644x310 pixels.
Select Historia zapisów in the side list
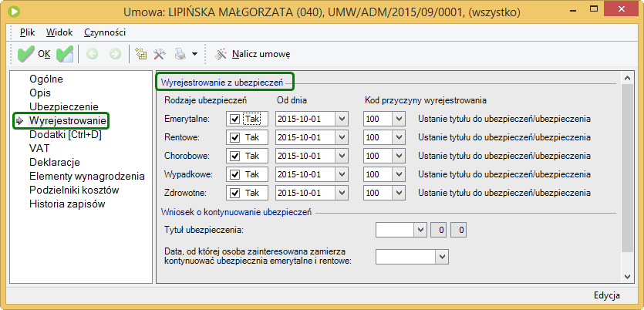pos(67,204)
